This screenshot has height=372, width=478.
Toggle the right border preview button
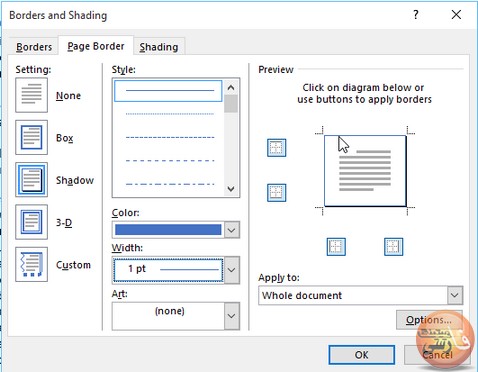point(393,247)
